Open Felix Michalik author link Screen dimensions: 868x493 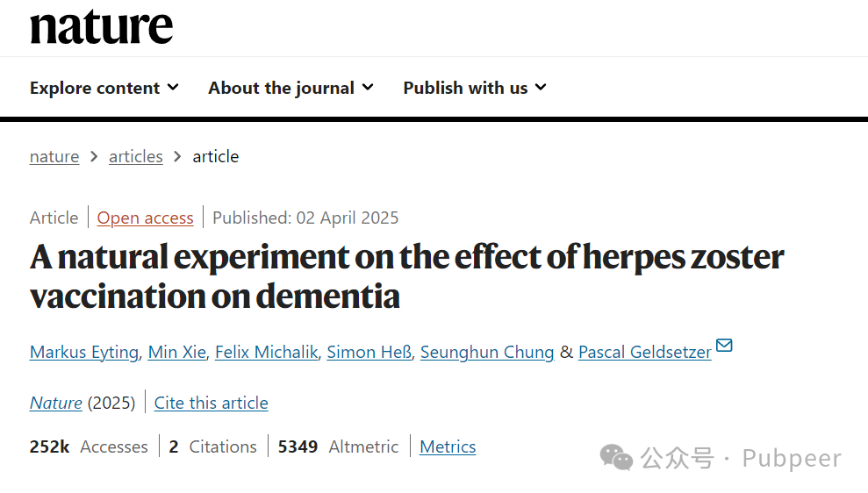(x=266, y=352)
